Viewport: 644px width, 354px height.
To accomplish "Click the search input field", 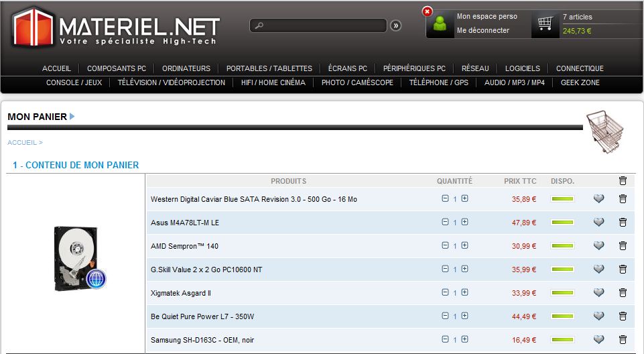I will (322, 25).
